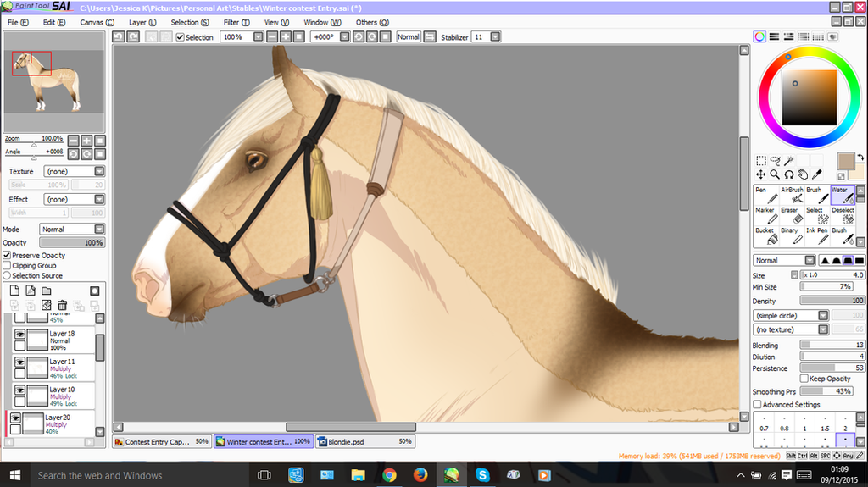Create a new normal layer
Screen dimensions: 868x487
[15, 291]
